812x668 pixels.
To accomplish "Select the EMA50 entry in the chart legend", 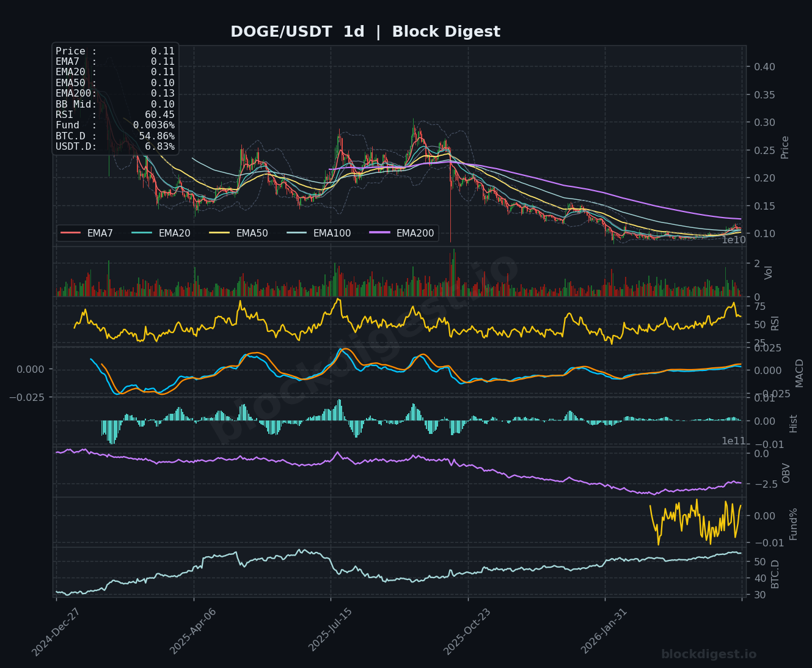I will [238, 233].
